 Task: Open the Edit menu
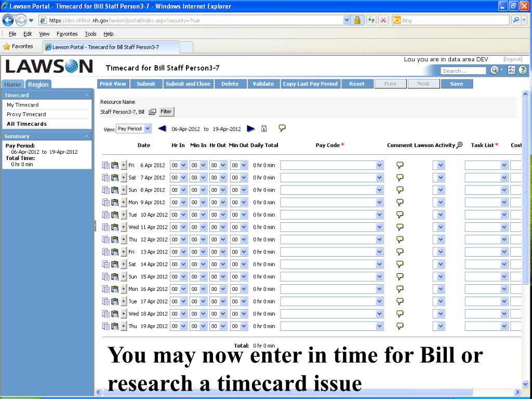[28, 34]
